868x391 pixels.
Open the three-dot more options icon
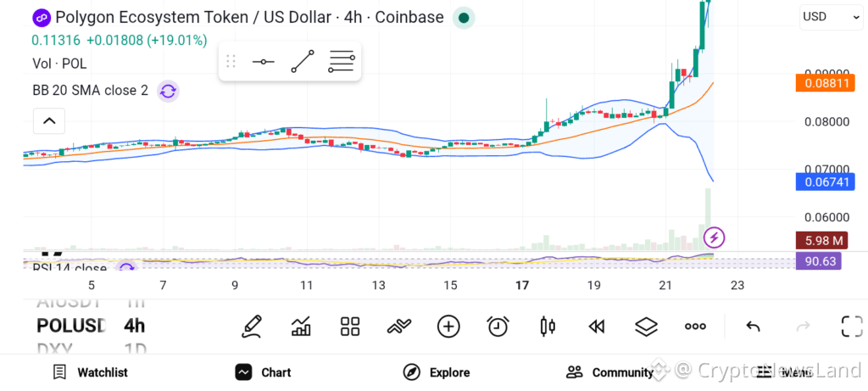[x=695, y=327]
